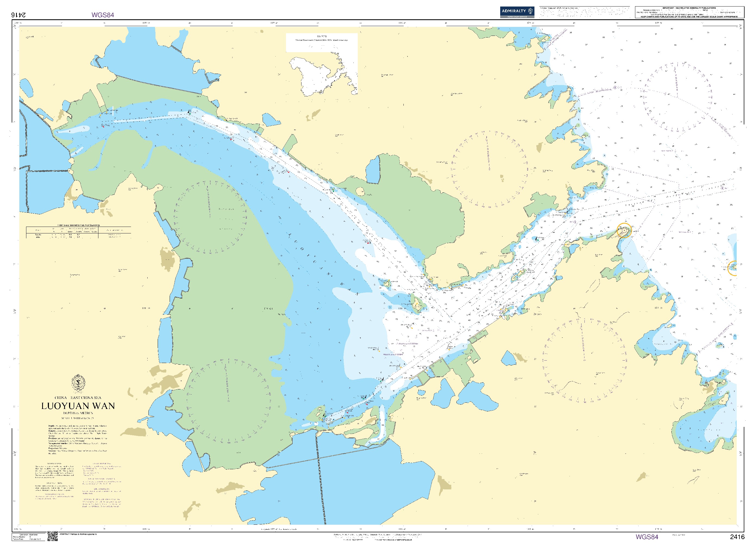Click the purple WGS84 label in the top margin
This screenshot has height=544, width=756.
pos(103,15)
